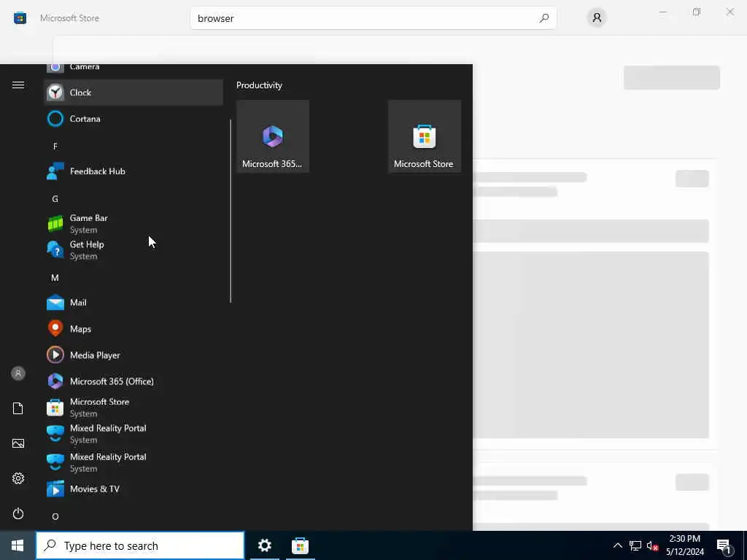The width and height of the screenshot is (747, 560).
Task: Click the Microsoft Store logo in title bar
Action: [x=20, y=18]
